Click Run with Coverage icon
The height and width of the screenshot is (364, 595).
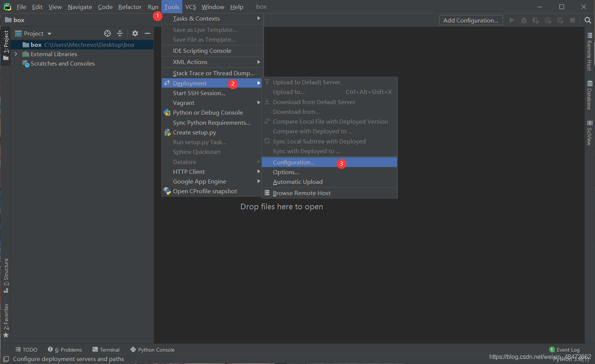pos(536,20)
